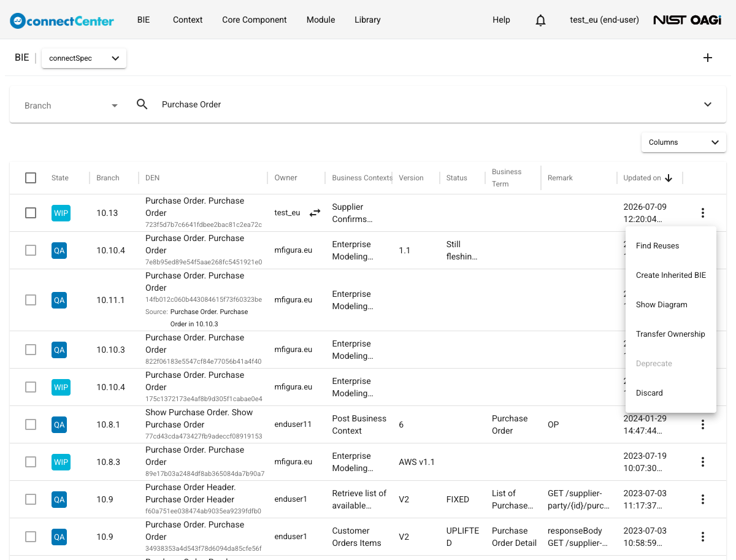Open more menu for 10.8.3 row

(x=703, y=462)
